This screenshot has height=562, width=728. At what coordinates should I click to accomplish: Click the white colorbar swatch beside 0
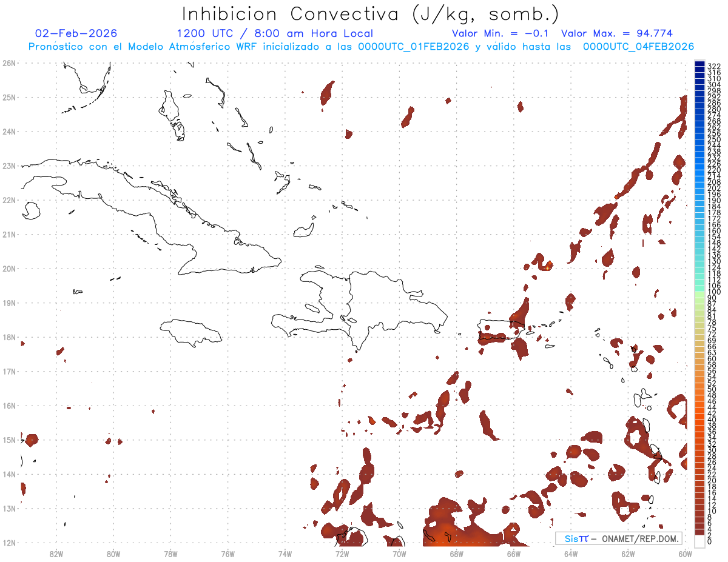[699, 540]
